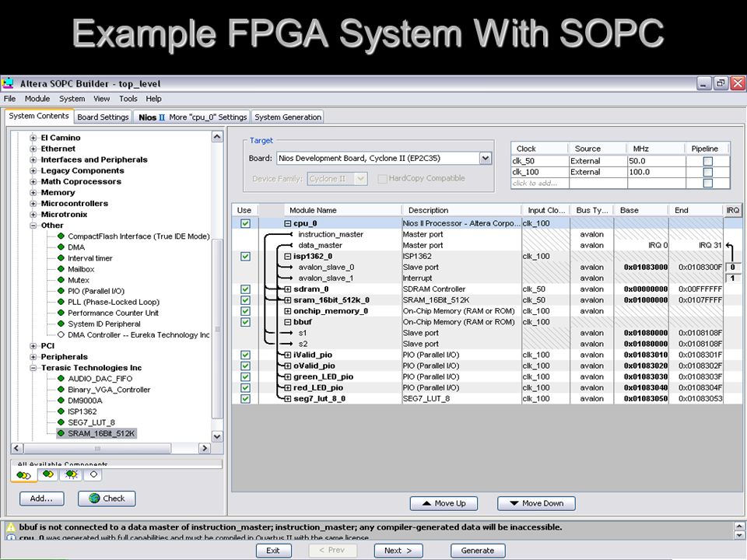The image size is (747, 560).
Task: Open the Help menu
Action: [x=153, y=99]
